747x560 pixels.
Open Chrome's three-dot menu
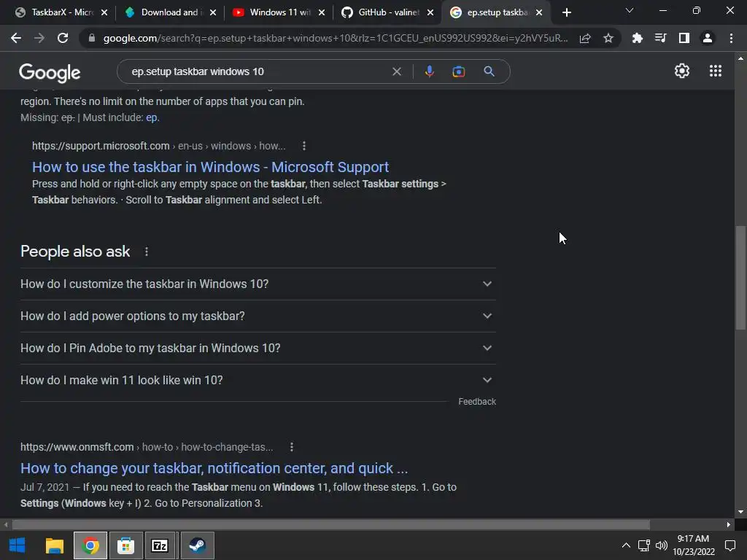pos(731,38)
